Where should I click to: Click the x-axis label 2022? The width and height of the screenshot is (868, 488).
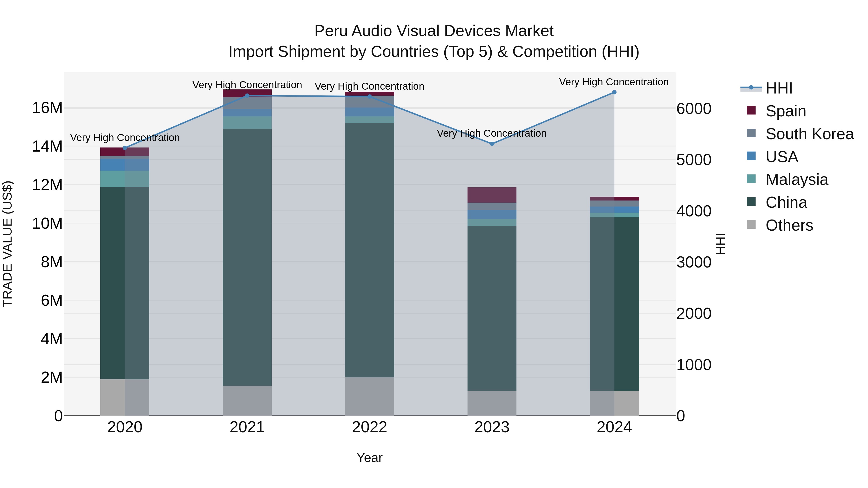(x=369, y=427)
